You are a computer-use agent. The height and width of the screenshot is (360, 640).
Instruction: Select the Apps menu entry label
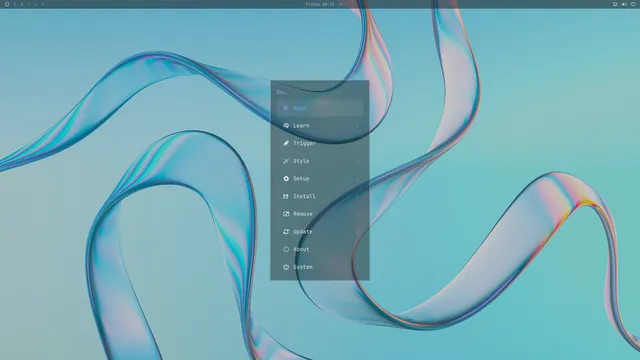(x=300, y=108)
